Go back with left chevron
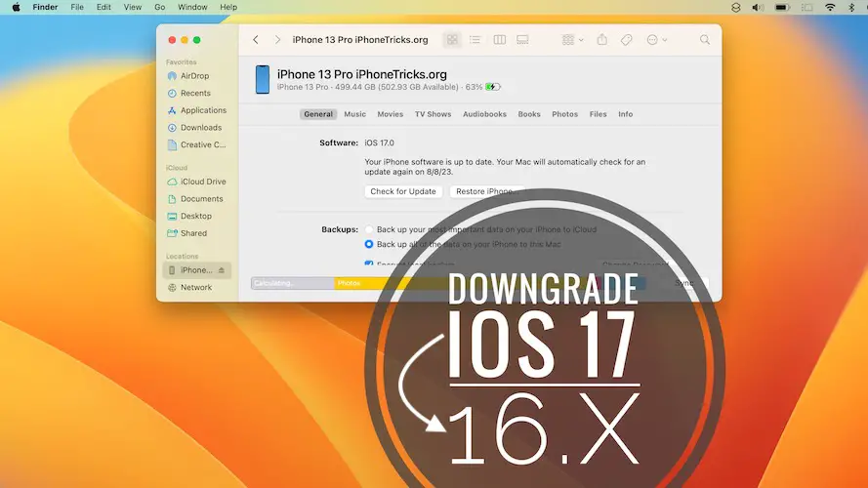The height and width of the screenshot is (488, 868). [x=256, y=40]
